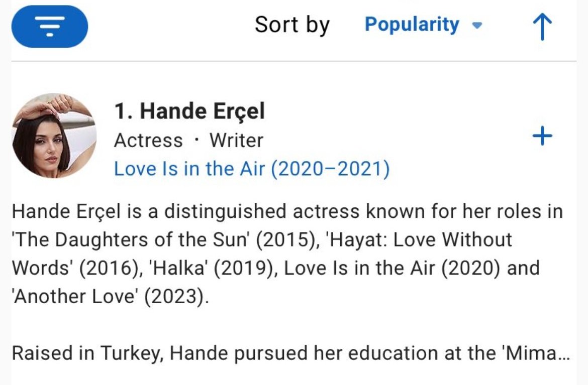This screenshot has width=588, height=385.
Task: Reverse sort direction with the up arrow
Action: 542,27
